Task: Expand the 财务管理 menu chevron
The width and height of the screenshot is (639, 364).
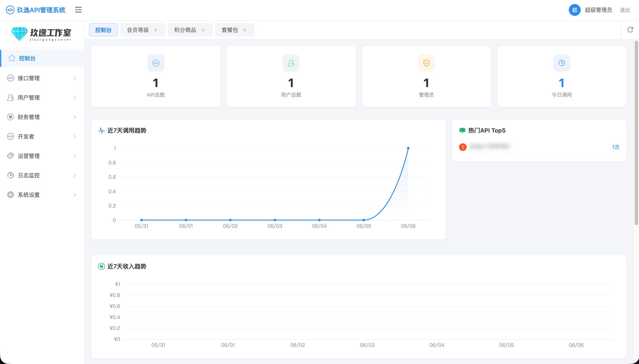Action: pos(75,117)
